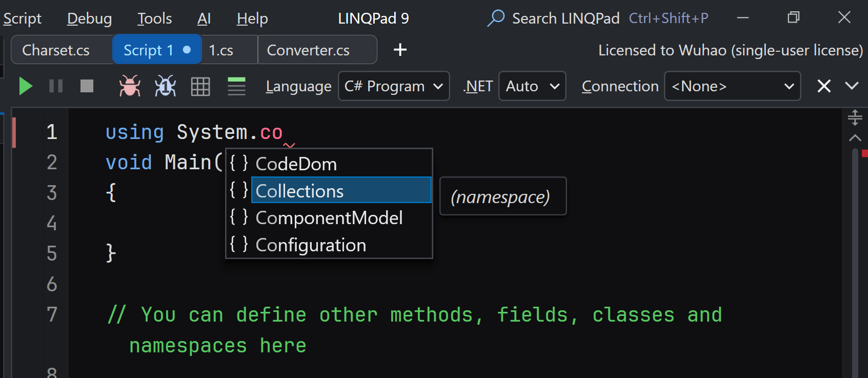Switch to the Converter.cs tab
Screen dimensions: 868x378
coord(308,50)
